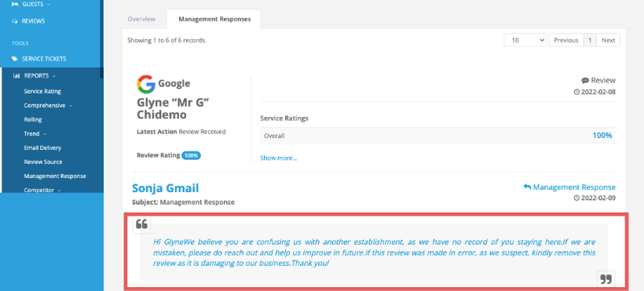Select page 1 in pagination
The height and width of the screenshot is (291, 644).
coord(590,40)
